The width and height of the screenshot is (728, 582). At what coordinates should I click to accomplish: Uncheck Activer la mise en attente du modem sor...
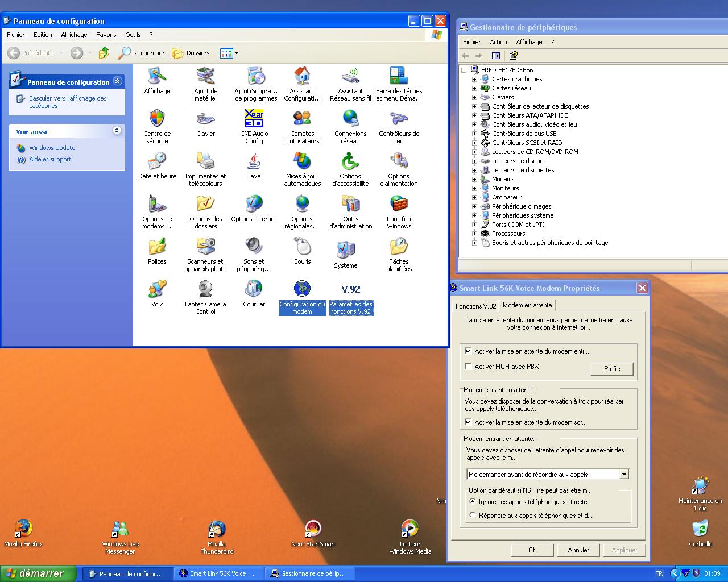pos(468,422)
